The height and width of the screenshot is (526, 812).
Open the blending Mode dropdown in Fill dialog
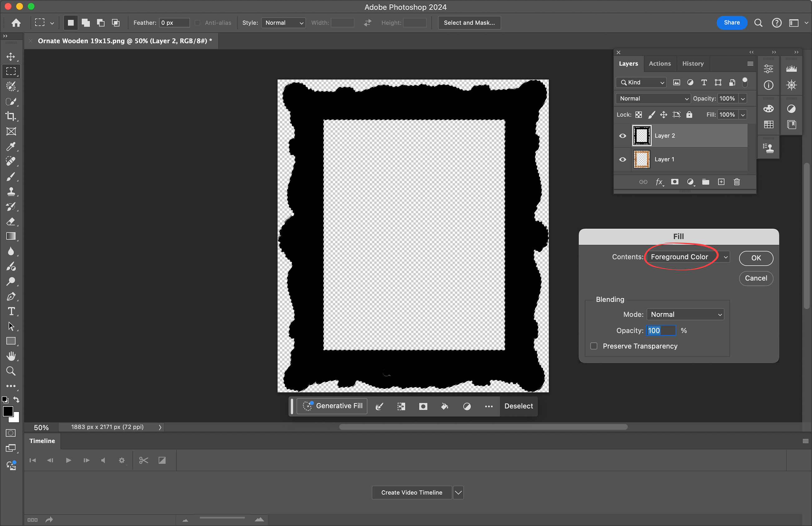point(685,315)
